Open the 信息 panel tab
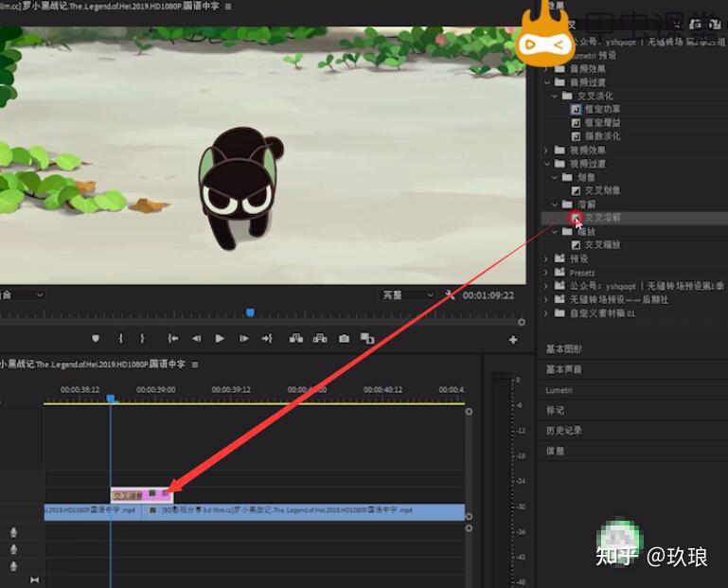Screen dimensions: 728x588 (555, 451)
